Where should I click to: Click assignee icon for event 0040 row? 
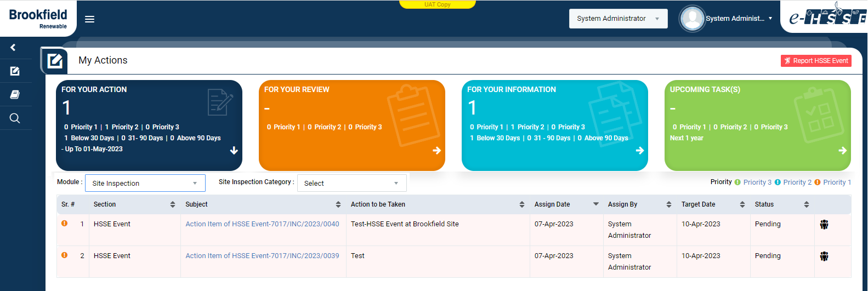click(x=824, y=225)
